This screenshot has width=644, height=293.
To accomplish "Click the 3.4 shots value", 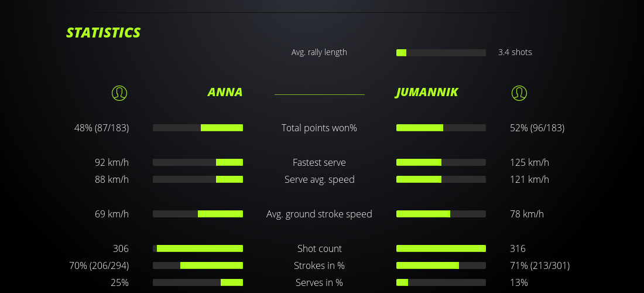I will [x=515, y=52].
